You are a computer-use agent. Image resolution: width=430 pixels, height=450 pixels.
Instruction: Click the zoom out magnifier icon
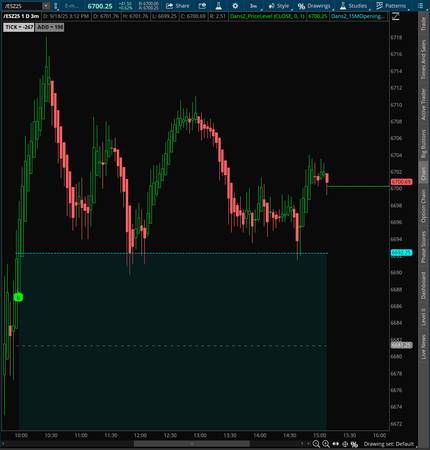pyautogui.click(x=316, y=444)
